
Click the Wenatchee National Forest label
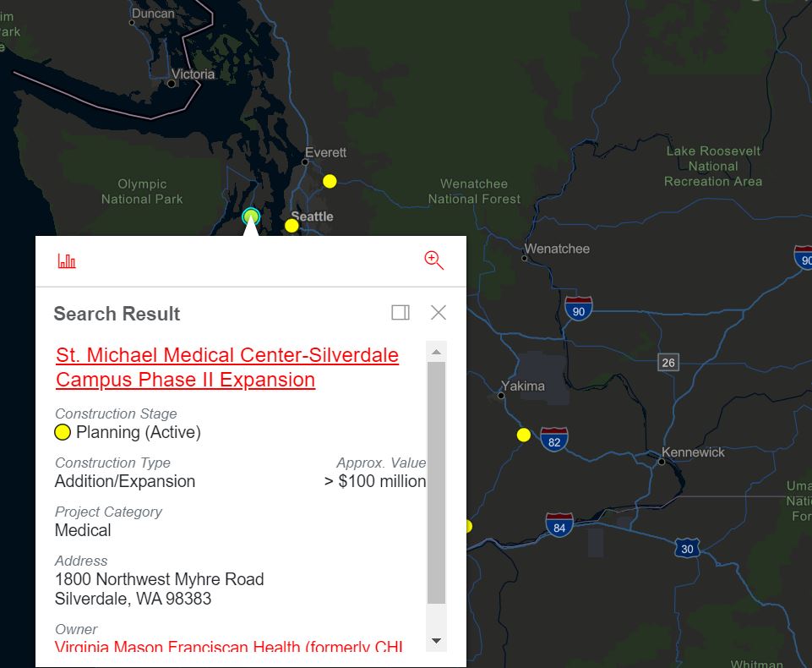click(474, 191)
